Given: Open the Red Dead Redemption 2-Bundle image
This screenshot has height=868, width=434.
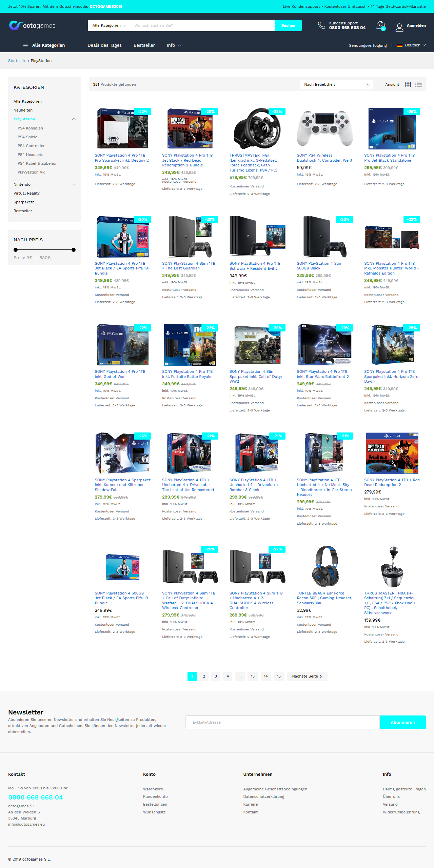Looking at the screenshot, I should (190, 128).
